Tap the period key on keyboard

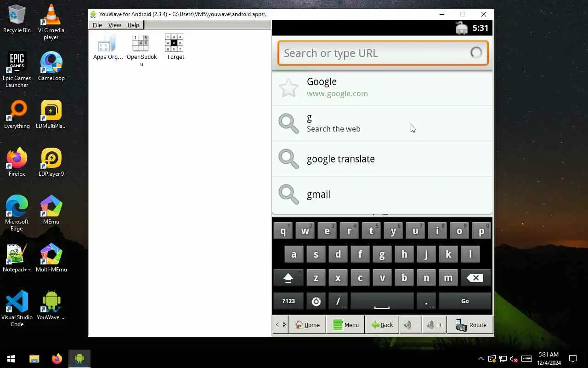pyautogui.click(x=426, y=301)
